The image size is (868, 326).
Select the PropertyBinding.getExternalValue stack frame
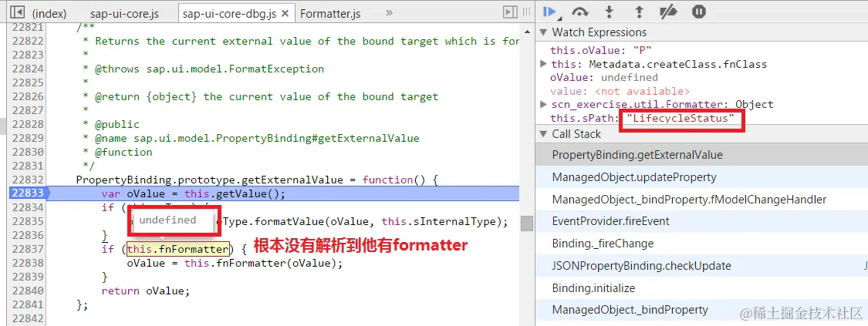point(702,155)
